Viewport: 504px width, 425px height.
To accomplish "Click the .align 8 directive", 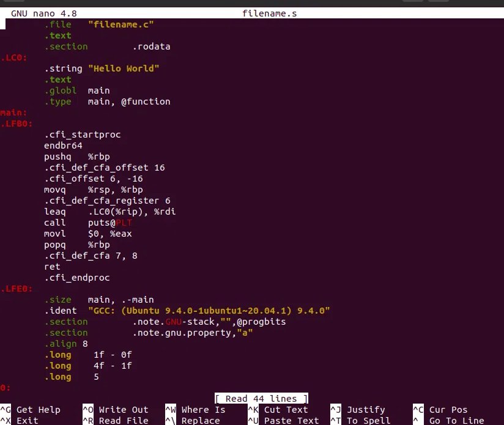I will point(66,344).
